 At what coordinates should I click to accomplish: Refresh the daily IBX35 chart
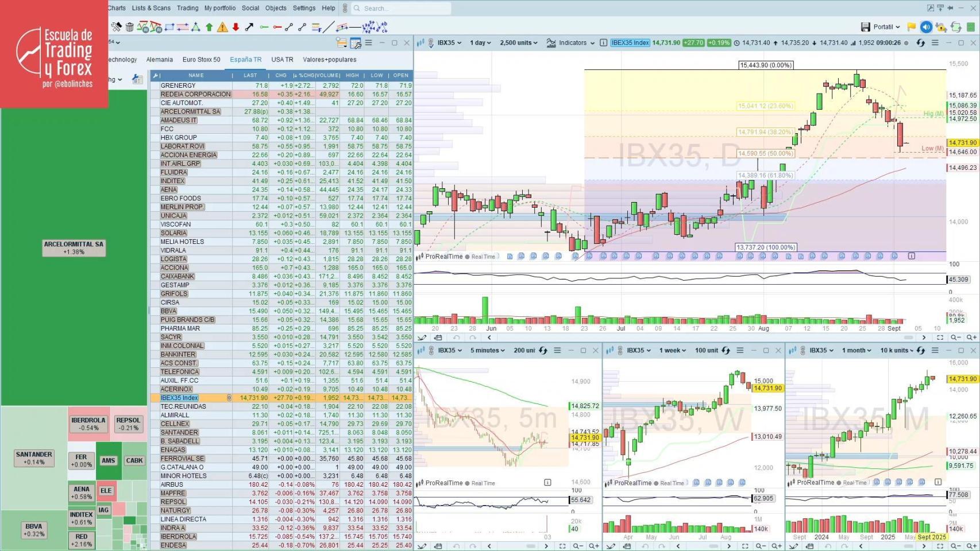point(921,42)
